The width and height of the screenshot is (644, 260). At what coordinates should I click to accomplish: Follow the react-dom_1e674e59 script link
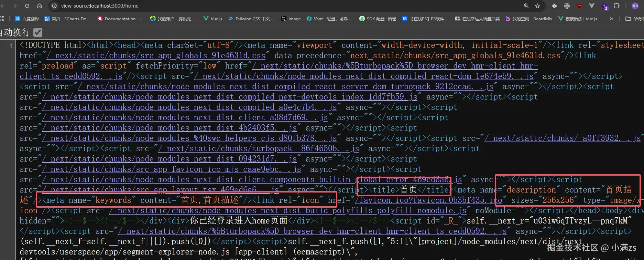(x=364, y=76)
